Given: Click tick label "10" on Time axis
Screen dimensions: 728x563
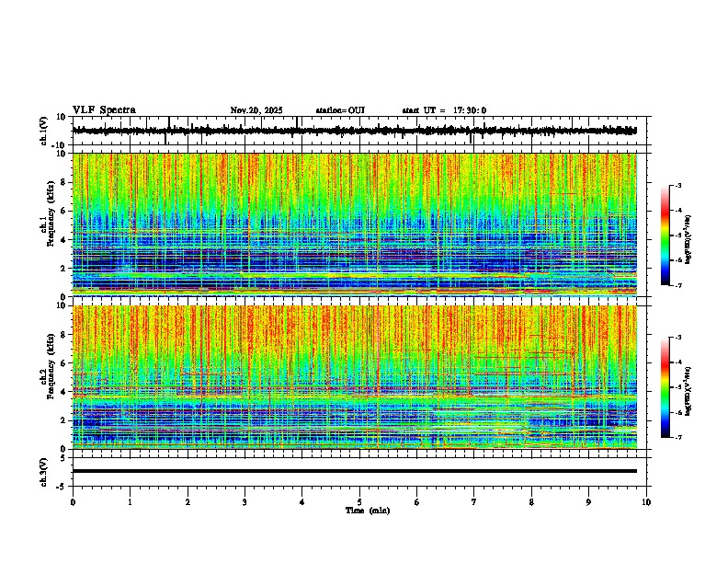Looking at the screenshot, I should [x=646, y=502].
